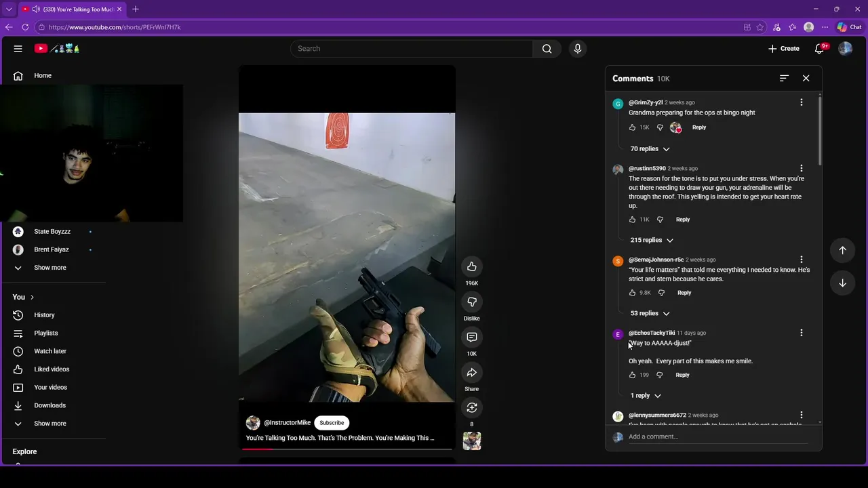
Task: Open the tab list dropdown arrow
Action: pyautogui.click(x=9, y=9)
